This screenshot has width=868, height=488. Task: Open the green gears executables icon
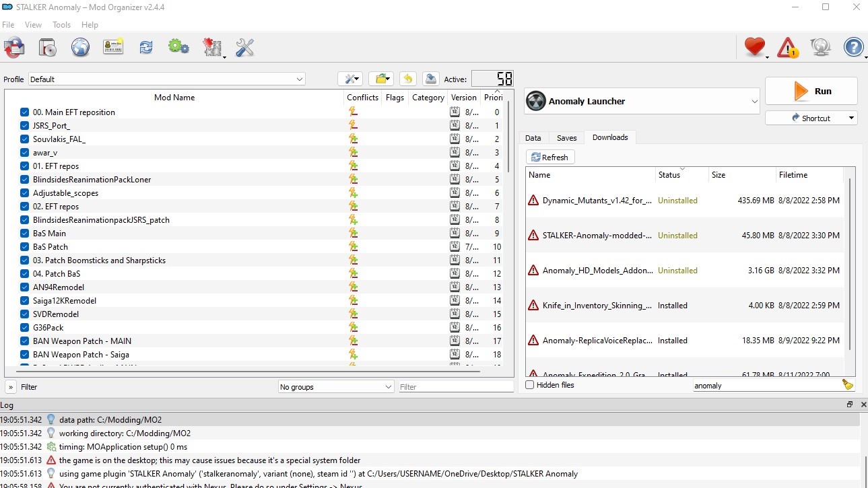pos(178,47)
